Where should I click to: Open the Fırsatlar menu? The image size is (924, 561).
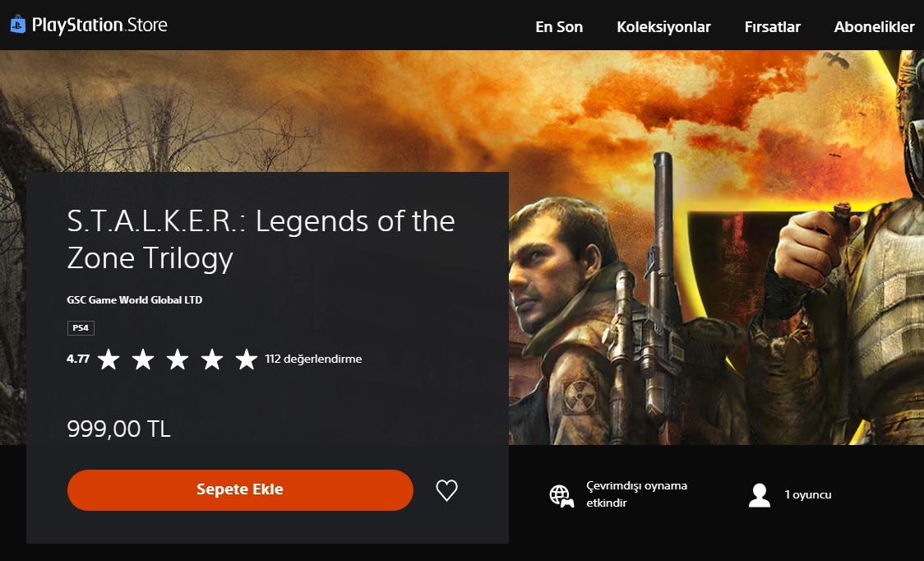coord(773,26)
